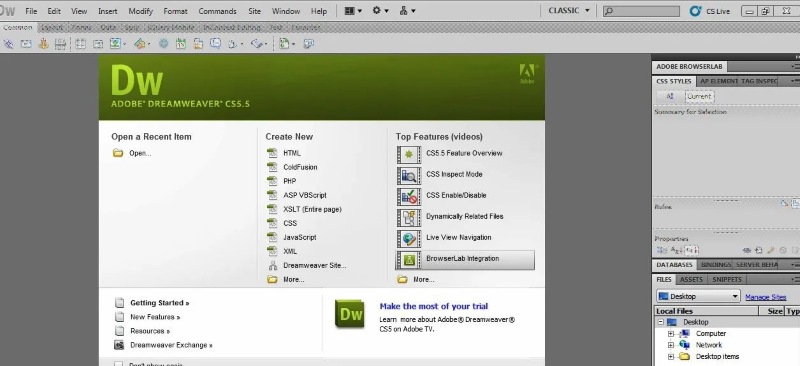Viewport: 800px width, 366px height.
Task: Click the Images insert icon
Action: [115, 44]
